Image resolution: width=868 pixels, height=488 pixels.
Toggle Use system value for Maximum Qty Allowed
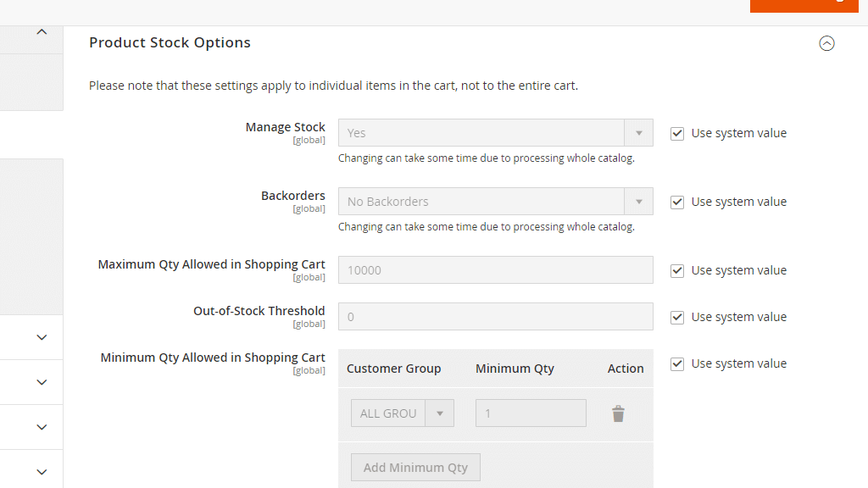point(677,270)
